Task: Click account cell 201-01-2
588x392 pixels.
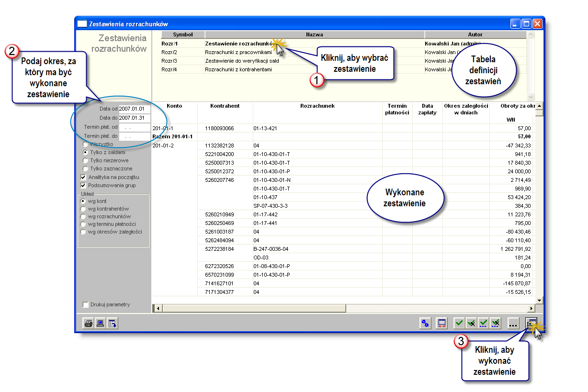Action: (174, 146)
